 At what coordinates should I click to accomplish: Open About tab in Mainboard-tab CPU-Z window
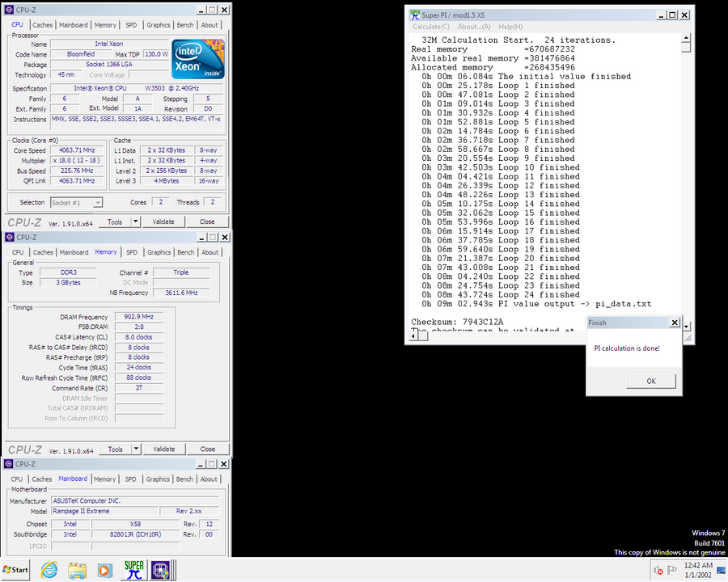click(x=209, y=479)
